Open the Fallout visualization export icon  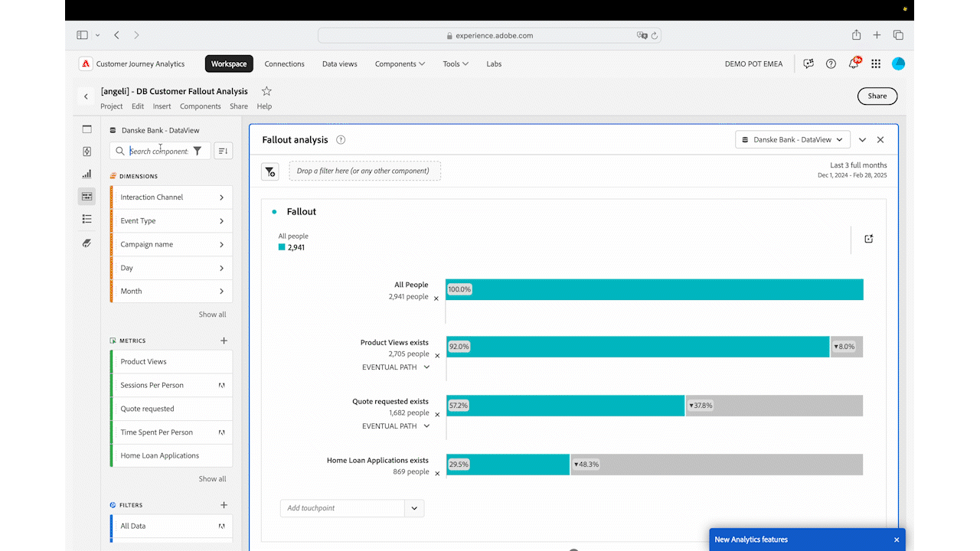click(x=869, y=239)
